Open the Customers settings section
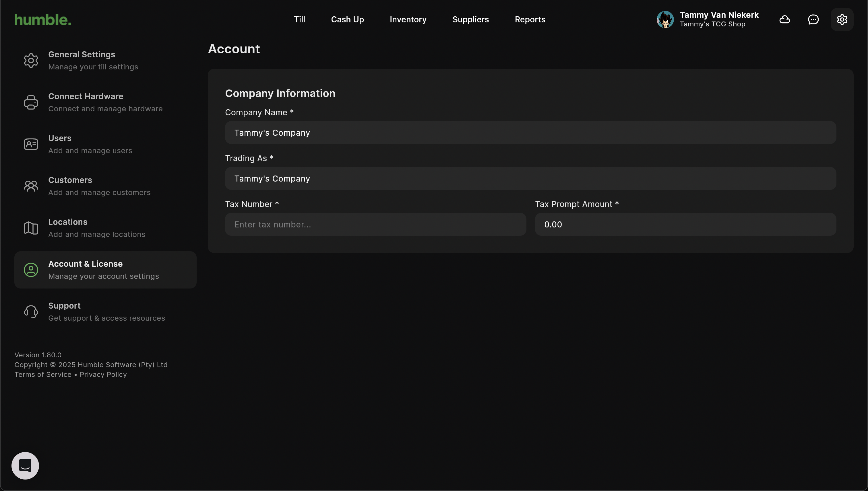 pyautogui.click(x=99, y=186)
